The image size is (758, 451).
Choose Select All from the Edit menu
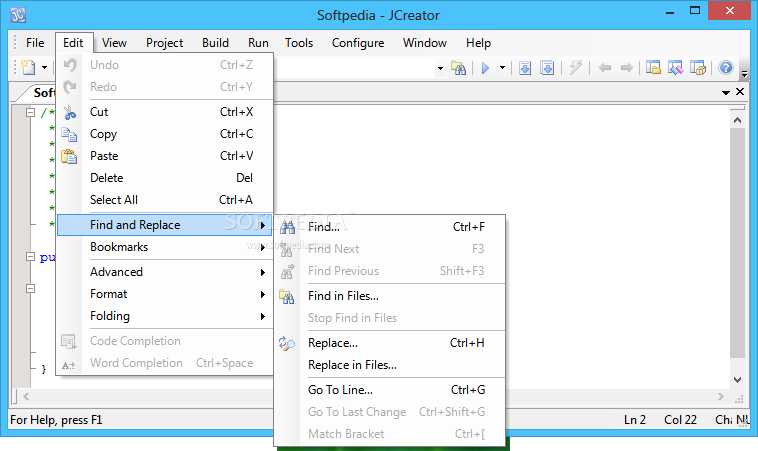(165, 200)
